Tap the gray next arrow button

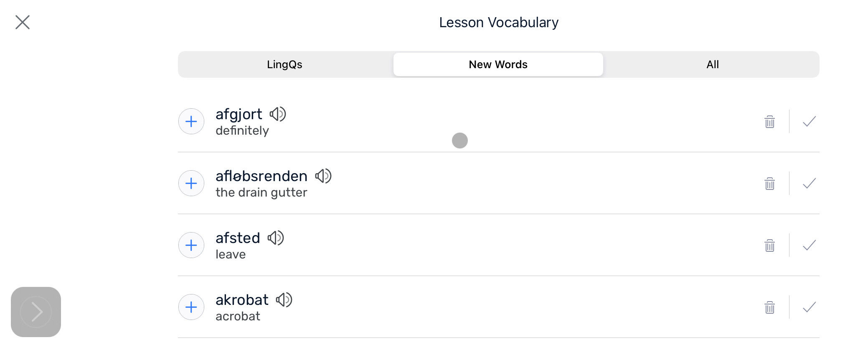tap(36, 312)
